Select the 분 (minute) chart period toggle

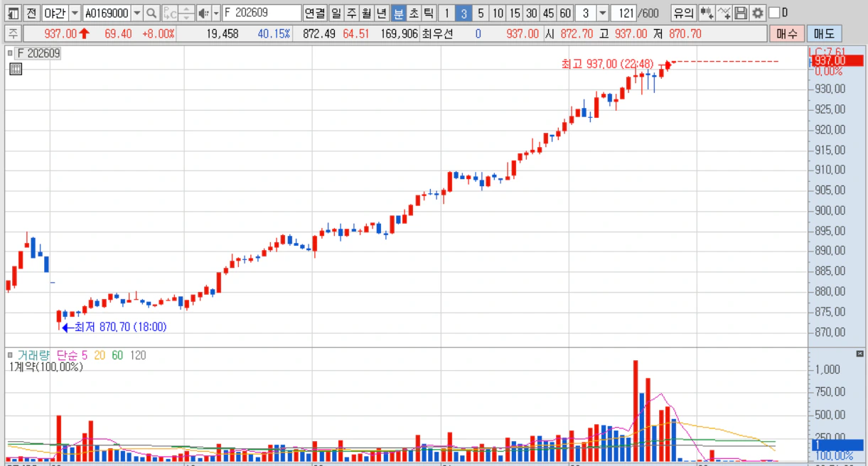pos(398,13)
